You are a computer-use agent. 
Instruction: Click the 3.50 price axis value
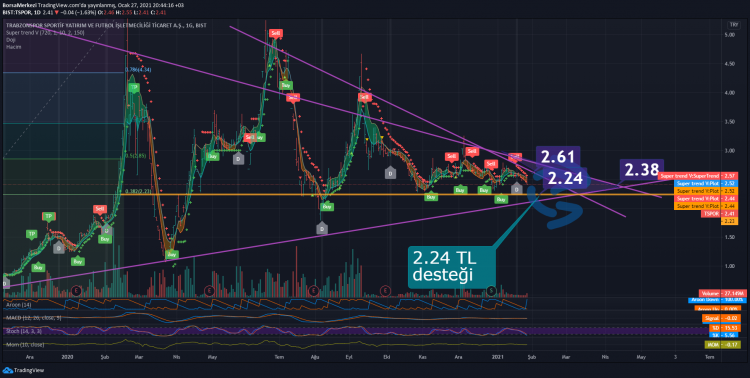(x=729, y=122)
